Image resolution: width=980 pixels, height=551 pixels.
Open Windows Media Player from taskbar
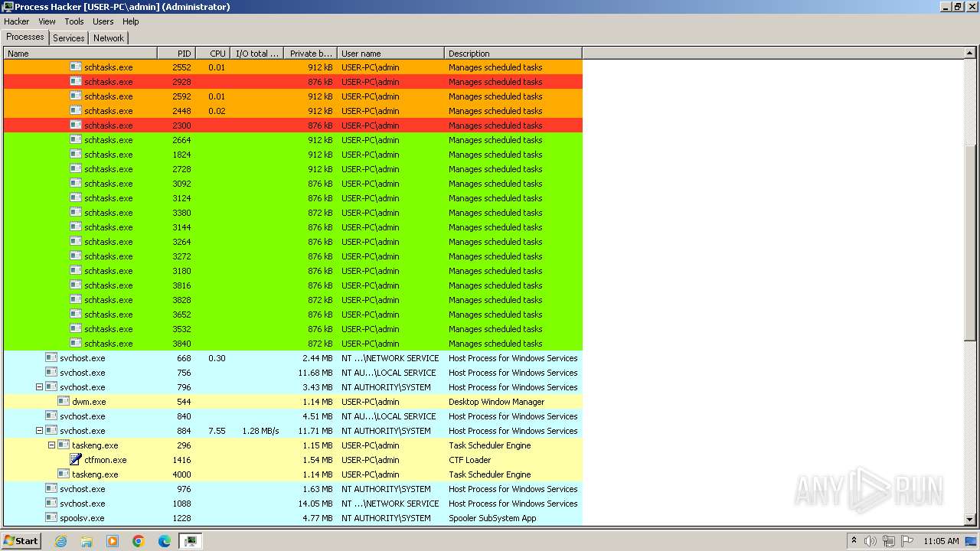point(113,541)
